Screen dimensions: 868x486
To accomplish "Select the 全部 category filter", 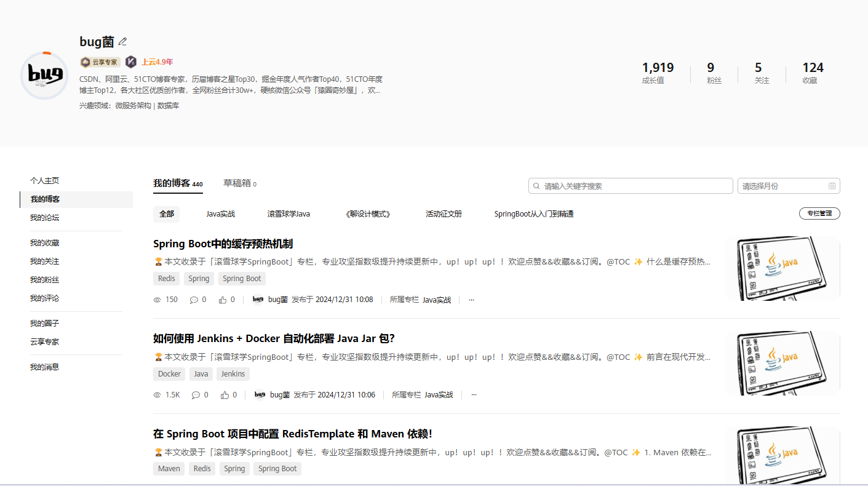I will click(167, 214).
